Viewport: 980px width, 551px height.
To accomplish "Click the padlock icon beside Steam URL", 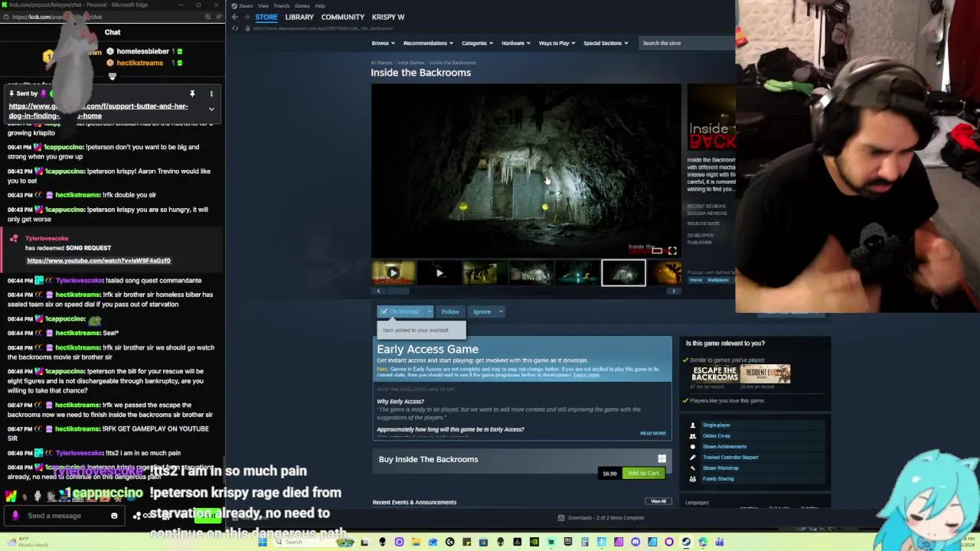I will [247, 28].
